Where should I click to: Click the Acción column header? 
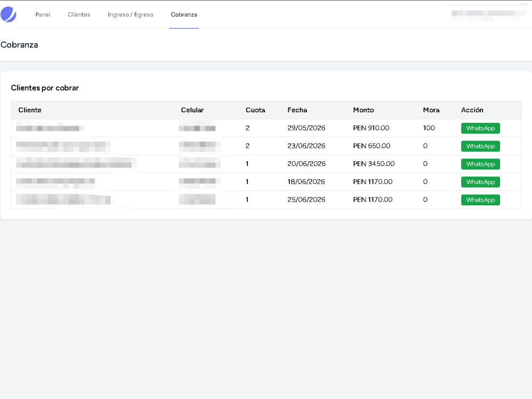click(x=472, y=110)
